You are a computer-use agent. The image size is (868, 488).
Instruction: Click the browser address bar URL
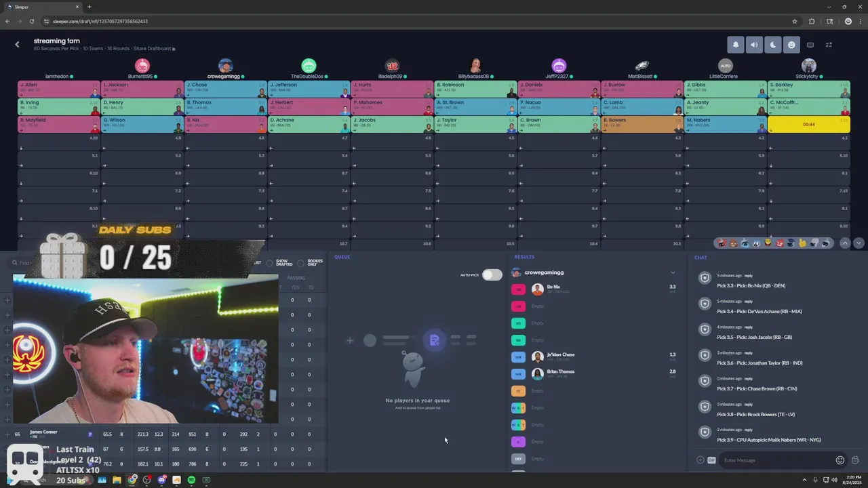(100, 21)
